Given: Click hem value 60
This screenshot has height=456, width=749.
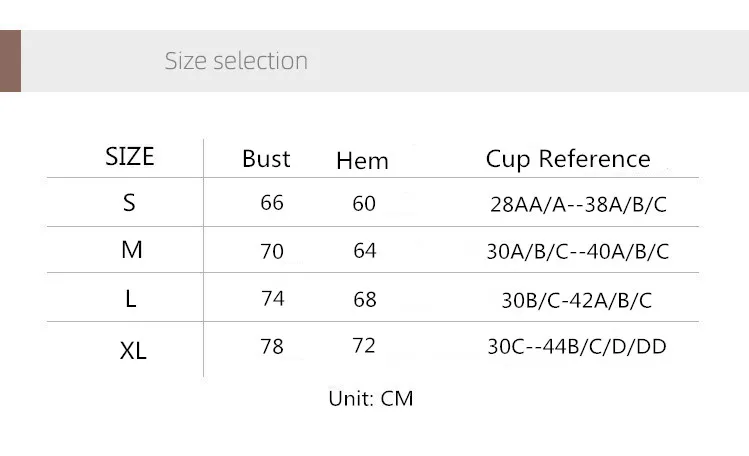Looking at the screenshot, I should pos(364,203).
